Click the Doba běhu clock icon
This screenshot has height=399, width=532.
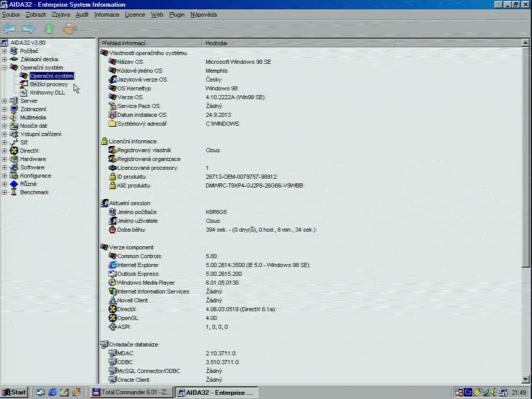point(112,230)
